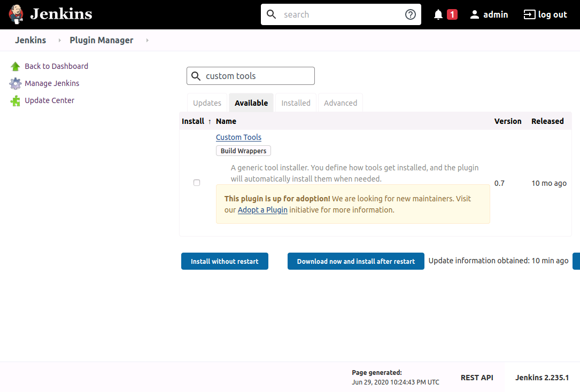This screenshot has width=580, height=392.
Task: Sort by the Install column header
Action: pyautogui.click(x=193, y=121)
